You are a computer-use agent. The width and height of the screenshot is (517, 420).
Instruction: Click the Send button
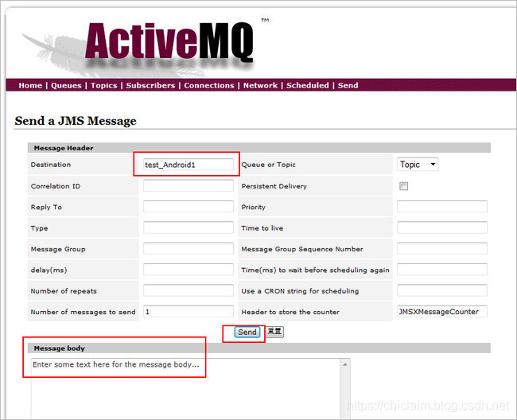(x=247, y=332)
